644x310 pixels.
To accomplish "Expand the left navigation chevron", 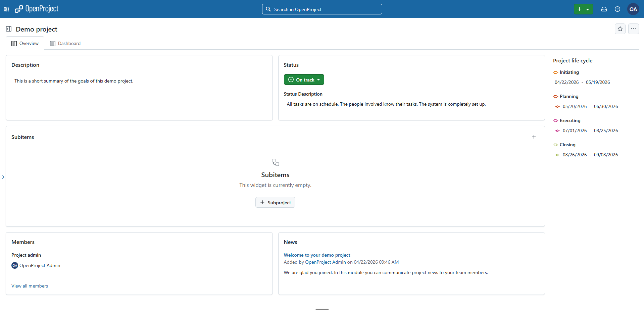I will coord(3,176).
